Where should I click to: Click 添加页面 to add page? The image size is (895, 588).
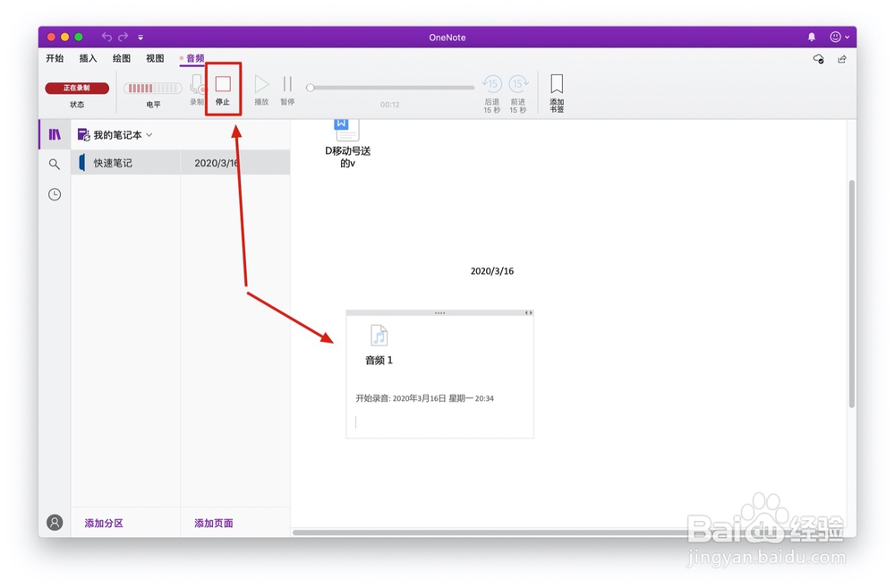[x=214, y=523]
